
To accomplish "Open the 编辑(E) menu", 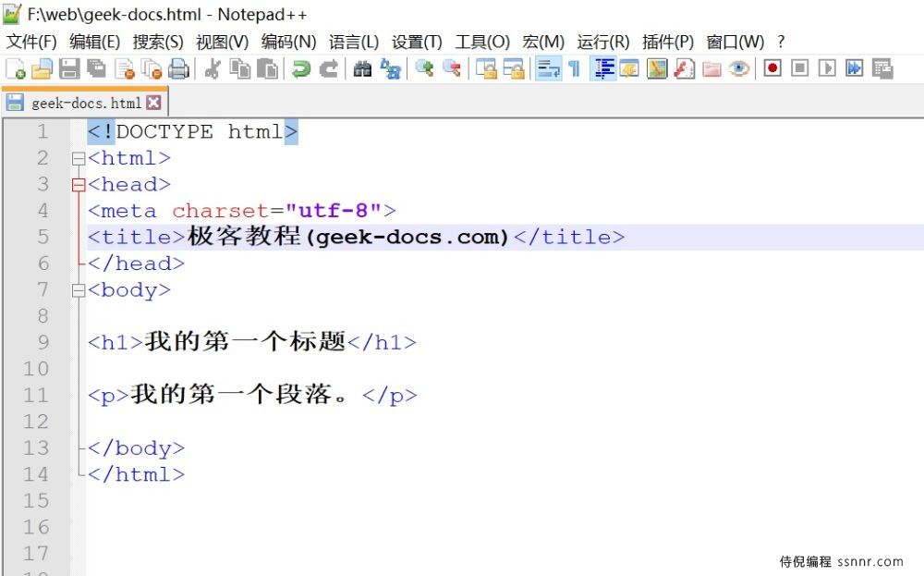I will pyautogui.click(x=94, y=42).
